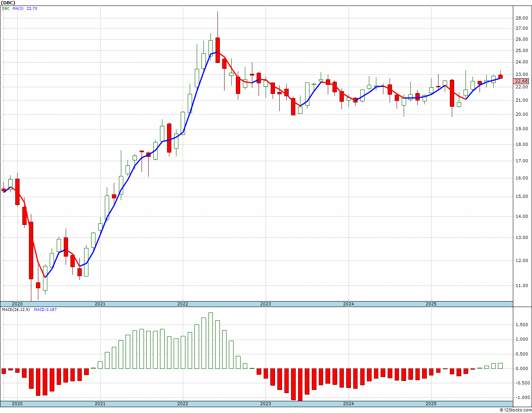Click the 12.00 price axis label
This screenshot has width=532, height=413.
(x=522, y=261)
